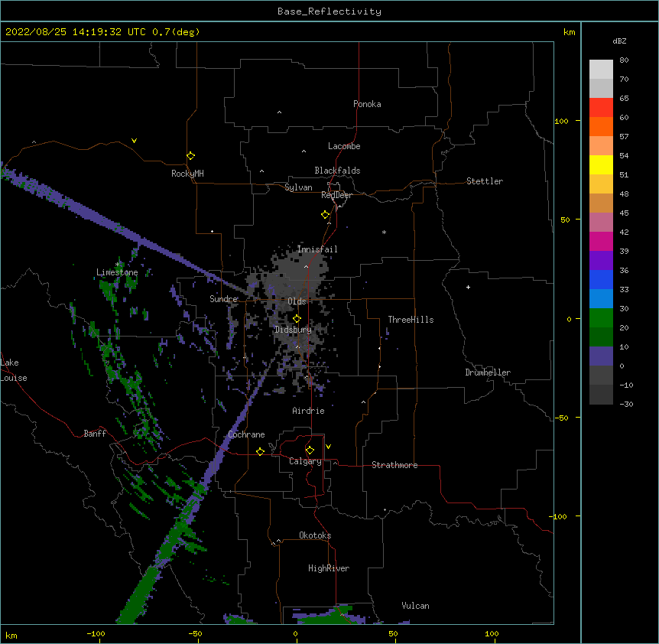Click the Okotoks label

(x=315, y=535)
